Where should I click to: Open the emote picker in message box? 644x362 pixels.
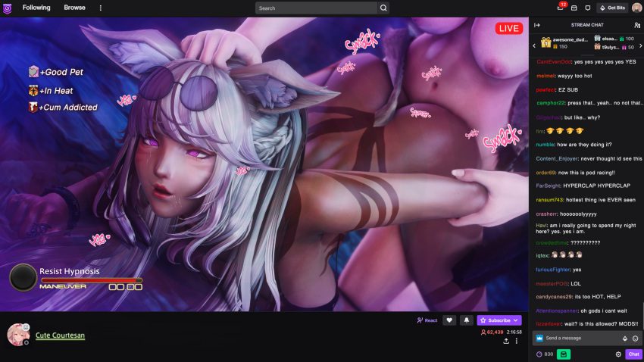coord(636,338)
